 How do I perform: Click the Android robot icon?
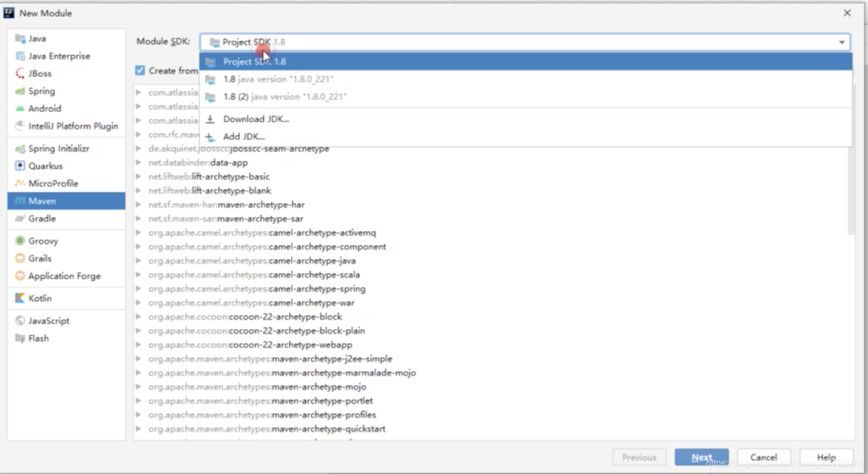[x=20, y=108]
